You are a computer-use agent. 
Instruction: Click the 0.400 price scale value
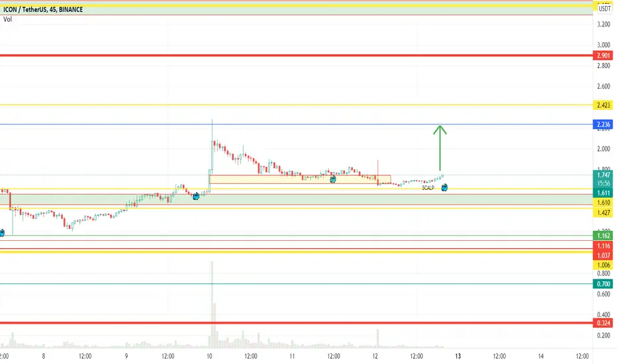(603, 314)
